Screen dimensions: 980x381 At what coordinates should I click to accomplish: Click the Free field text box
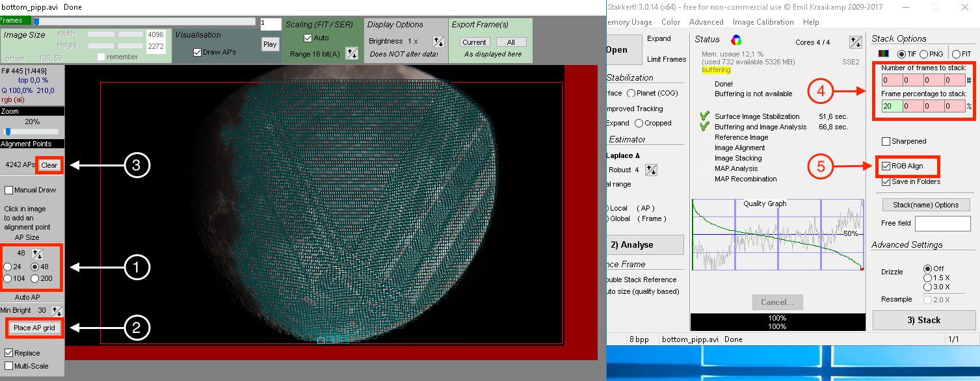942,224
